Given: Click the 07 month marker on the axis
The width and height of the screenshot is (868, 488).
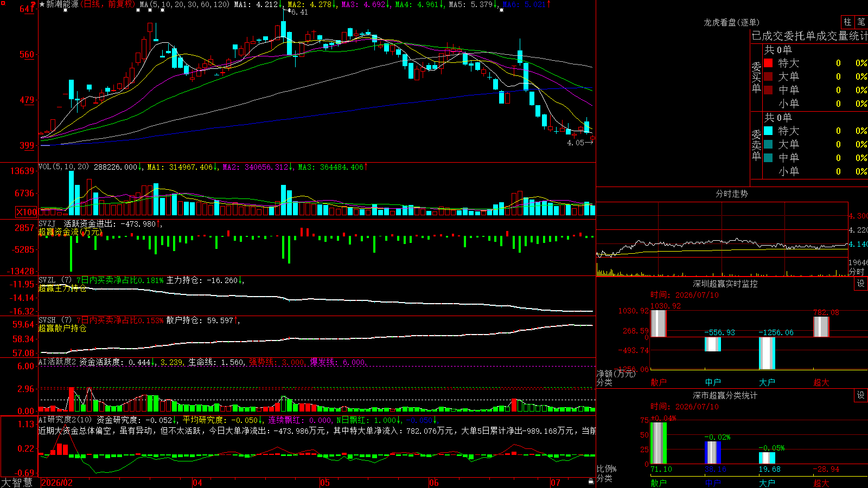Looking at the screenshot, I should click(x=556, y=483).
